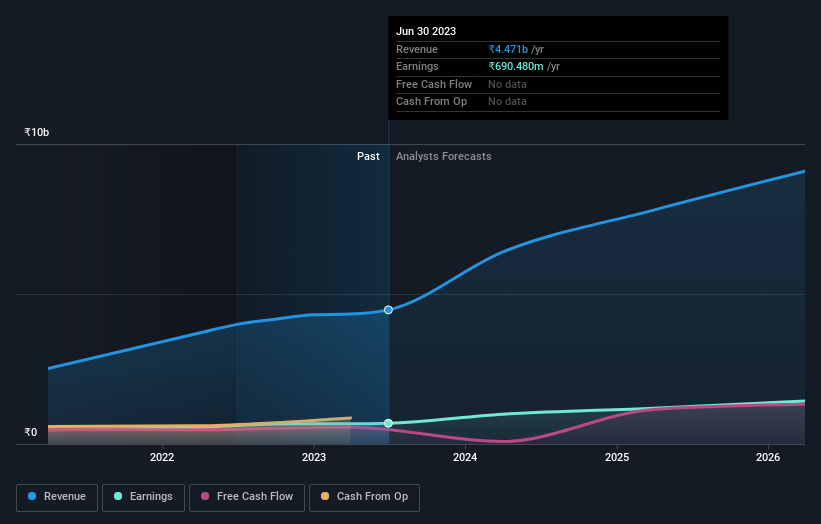Click the ₹10b y-axis label
This screenshot has width=821, height=524.
pyautogui.click(x=37, y=132)
